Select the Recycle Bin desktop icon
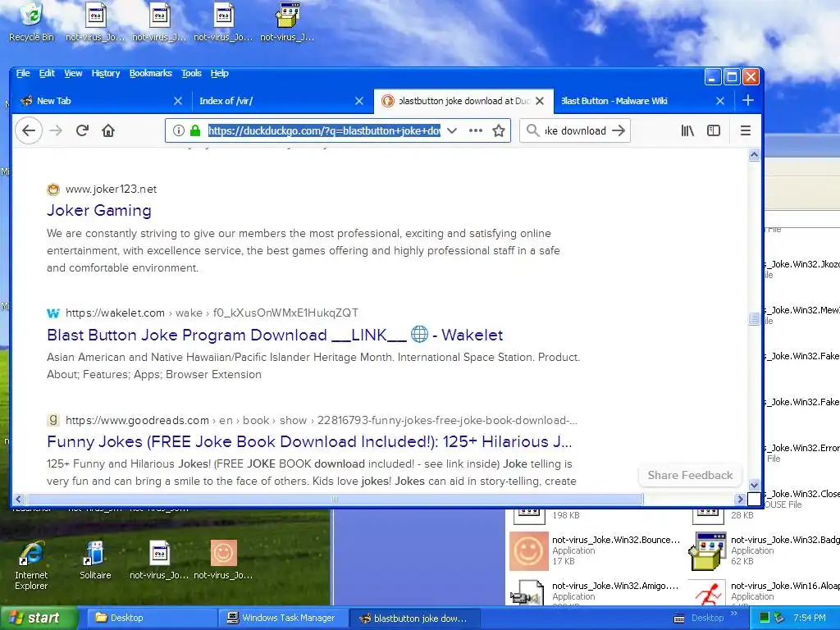This screenshot has height=630, width=840. pos(31,22)
